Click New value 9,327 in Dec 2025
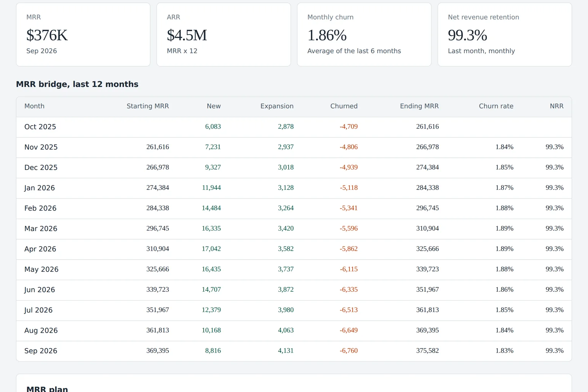Viewport: 588px width, 392px height. (213, 167)
